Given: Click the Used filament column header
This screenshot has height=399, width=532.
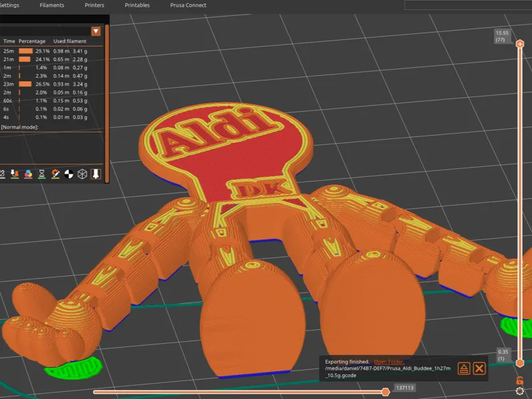Looking at the screenshot, I should [x=70, y=41].
